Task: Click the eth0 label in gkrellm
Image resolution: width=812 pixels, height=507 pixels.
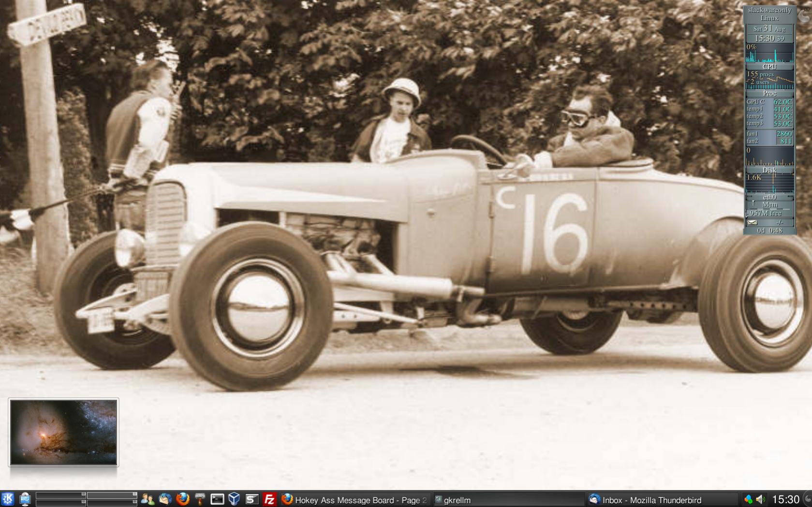Action: [769, 197]
